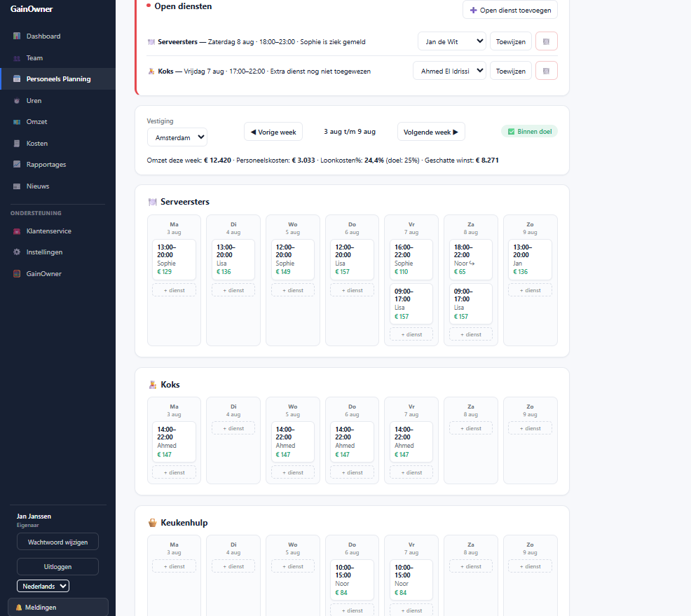Click the GainOwner sidebar icon
Image resolution: width=691 pixels, height=616 pixels.
tap(17, 273)
